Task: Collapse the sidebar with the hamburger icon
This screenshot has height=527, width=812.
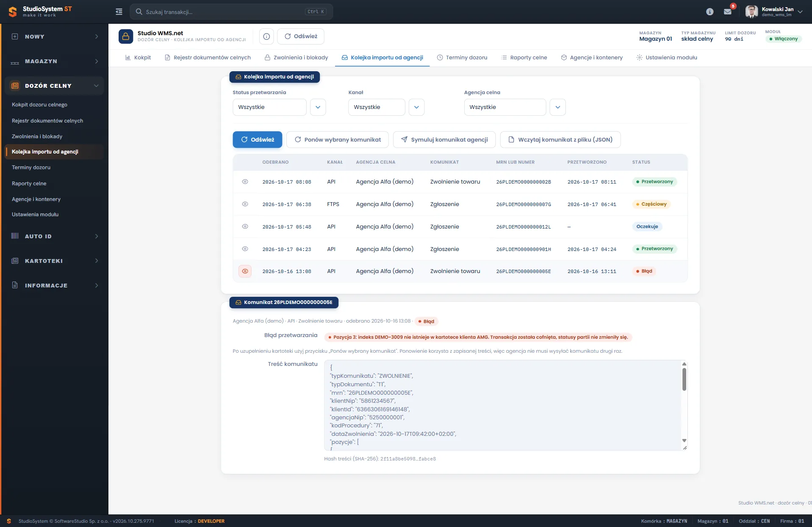Action: tap(119, 12)
